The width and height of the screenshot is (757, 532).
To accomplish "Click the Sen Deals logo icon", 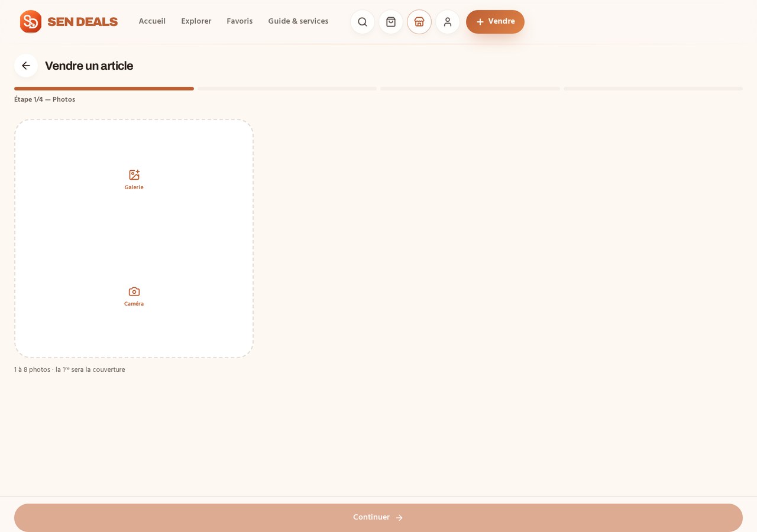I will 31,21.
